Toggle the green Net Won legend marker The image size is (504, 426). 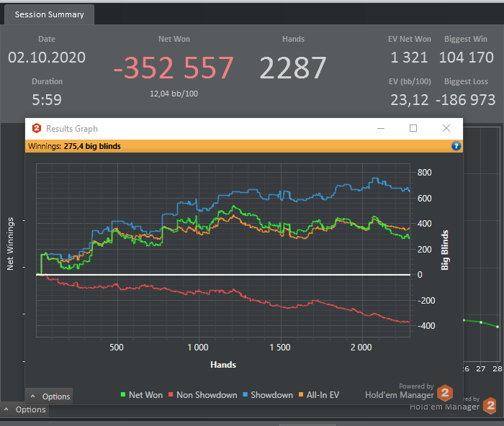point(123,394)
